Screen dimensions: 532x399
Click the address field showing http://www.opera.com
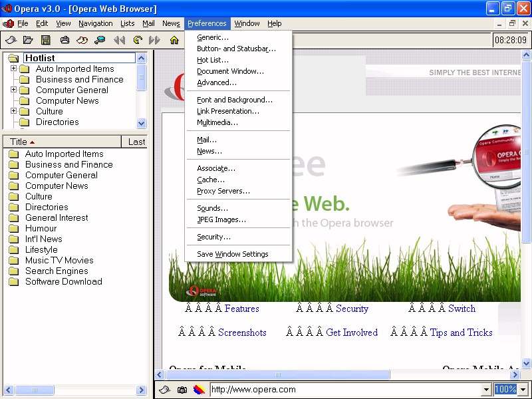pyautogui.click(x=345, y=390)
